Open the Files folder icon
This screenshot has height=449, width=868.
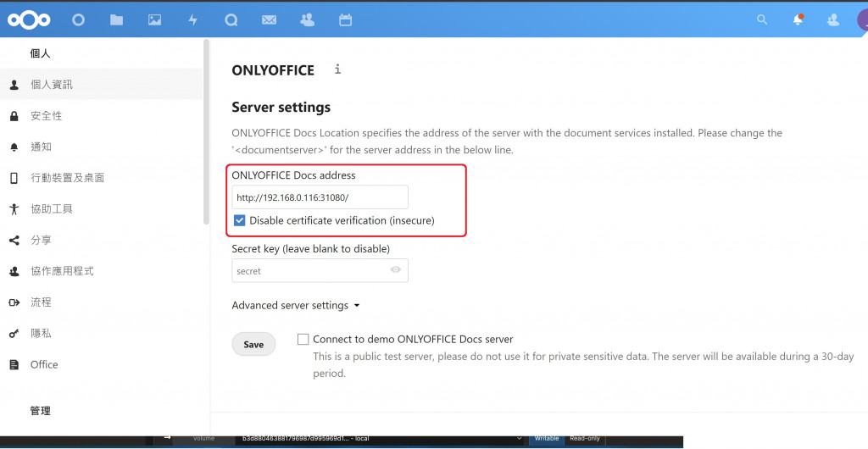(116, 19)
